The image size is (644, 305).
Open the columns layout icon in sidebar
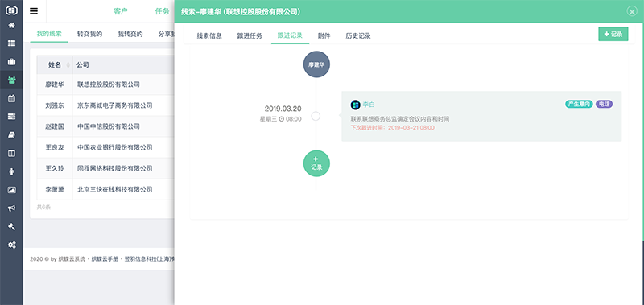[x=11, y=153]
